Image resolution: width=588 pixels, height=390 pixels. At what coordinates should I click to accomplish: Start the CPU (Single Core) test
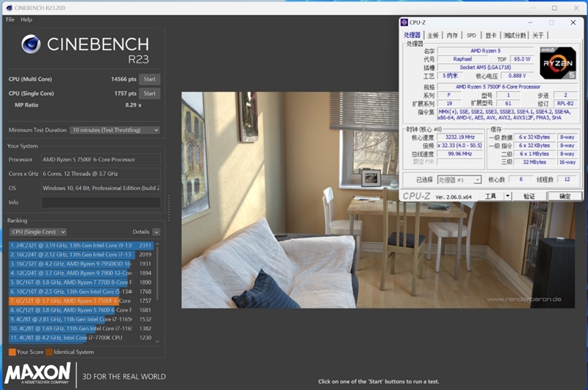pos(150,93)
